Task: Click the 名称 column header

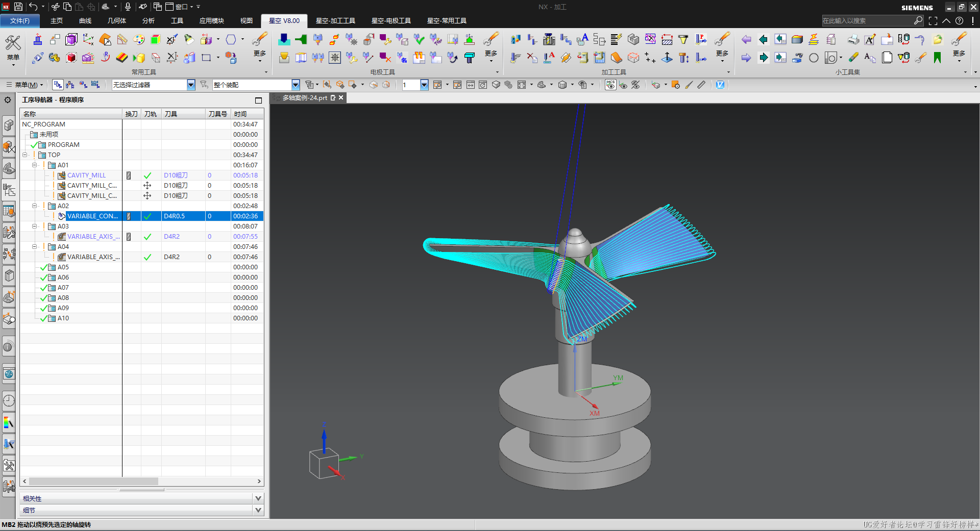Action: (71, 114)
